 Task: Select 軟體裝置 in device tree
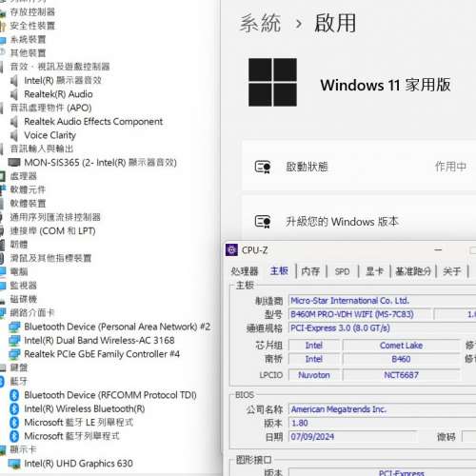pyautogui.click(x=28, y=204)
